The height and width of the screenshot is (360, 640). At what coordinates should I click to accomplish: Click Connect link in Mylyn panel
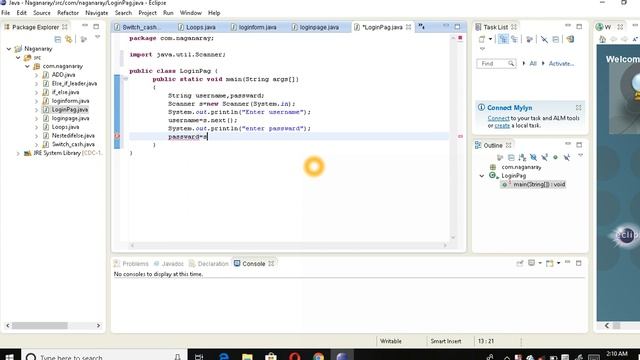coord(498,118)
